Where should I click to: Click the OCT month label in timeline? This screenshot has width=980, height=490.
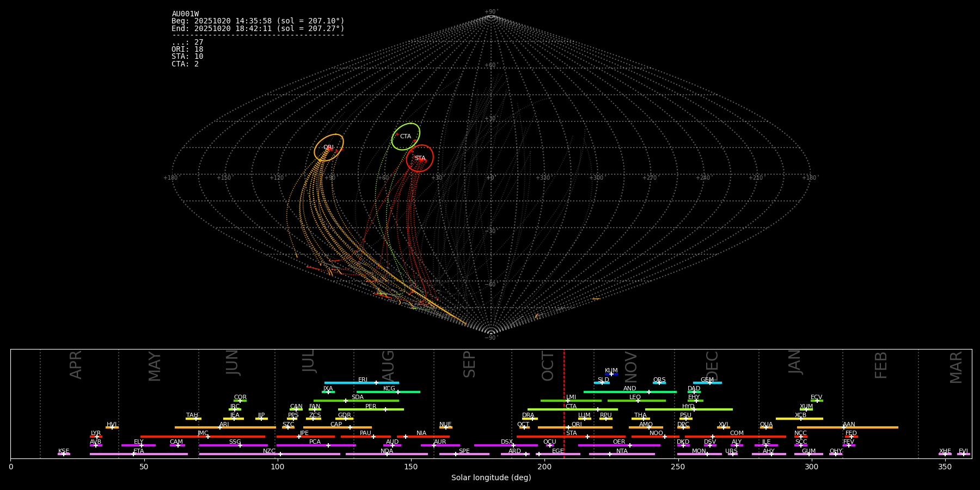click(x=548, y=366)
